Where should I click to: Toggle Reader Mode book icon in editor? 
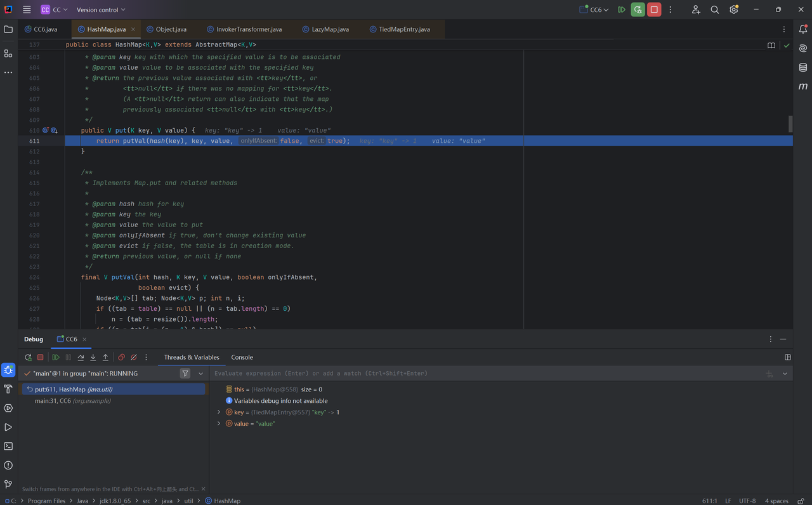pyautogui.click(x=771, y=46)
